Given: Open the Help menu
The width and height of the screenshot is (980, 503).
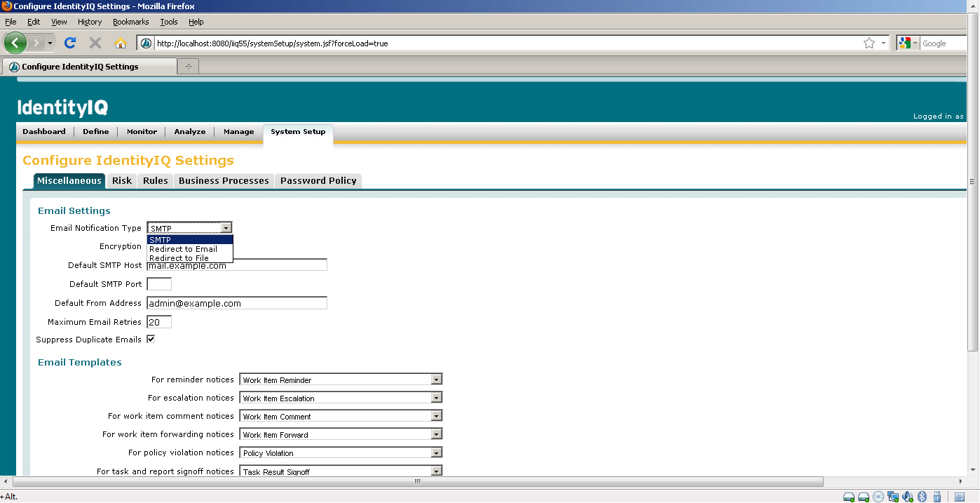Looking at the screenshot, I should pyautogui.click(x=196, y=22).
